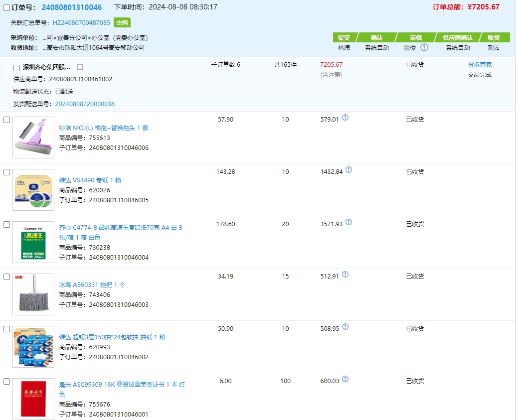
Task: Click the 审核 workflow step
Action: coord(416,37)
